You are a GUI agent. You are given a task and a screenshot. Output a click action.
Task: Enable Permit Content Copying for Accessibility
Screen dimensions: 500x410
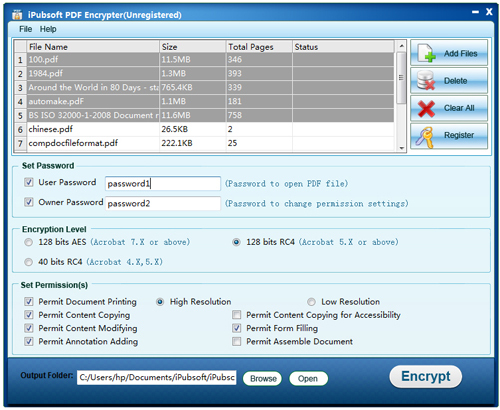237,315
